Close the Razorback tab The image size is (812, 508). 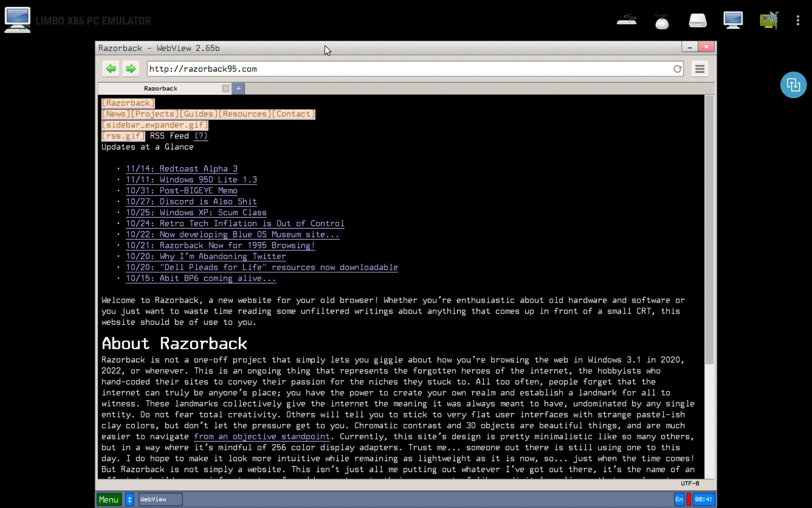226,88
